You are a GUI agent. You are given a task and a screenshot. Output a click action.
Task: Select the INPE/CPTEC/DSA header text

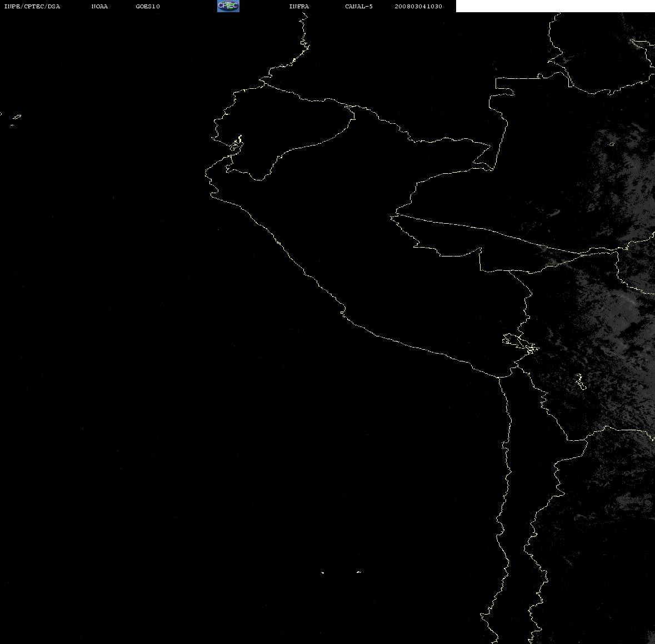click(32, 6)
